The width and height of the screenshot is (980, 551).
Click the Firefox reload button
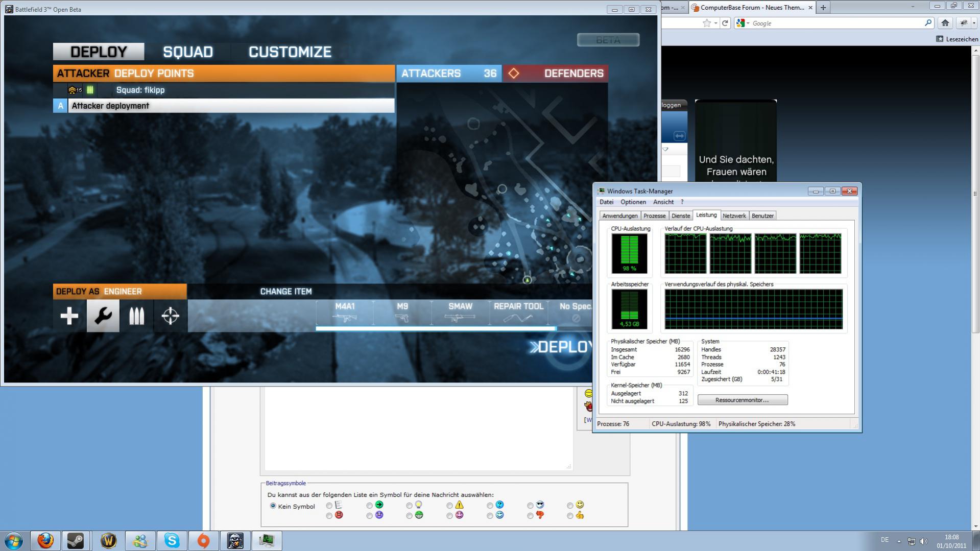[x=725, y=23]
